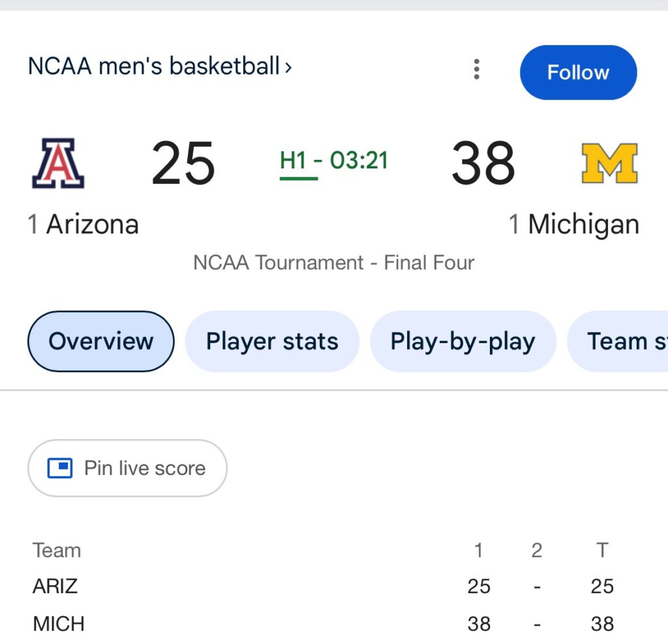The width and height of the screenshot is (668, 644).
Task: Click the H1 - 03:21 game clock
Action: pos(334,161)
